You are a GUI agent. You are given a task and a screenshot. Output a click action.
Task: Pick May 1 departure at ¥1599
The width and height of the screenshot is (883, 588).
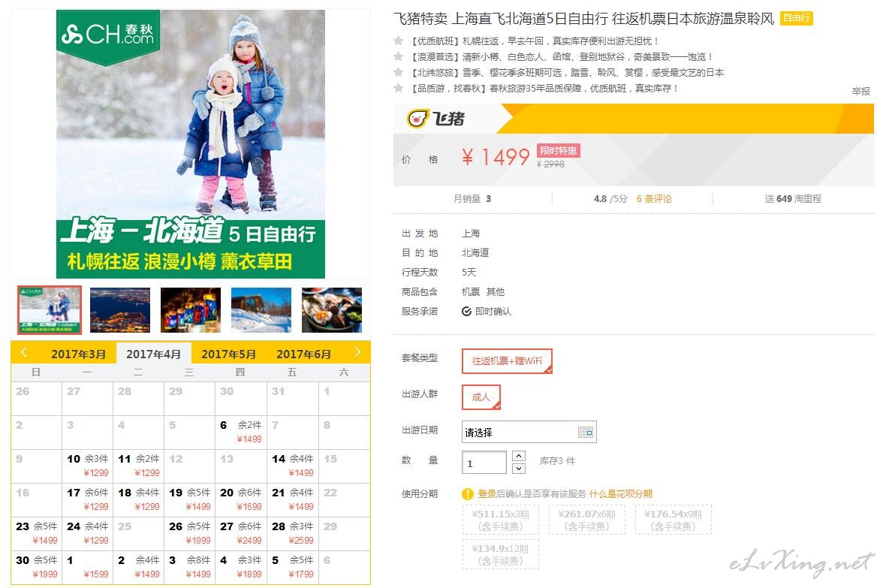pos(87,568)
